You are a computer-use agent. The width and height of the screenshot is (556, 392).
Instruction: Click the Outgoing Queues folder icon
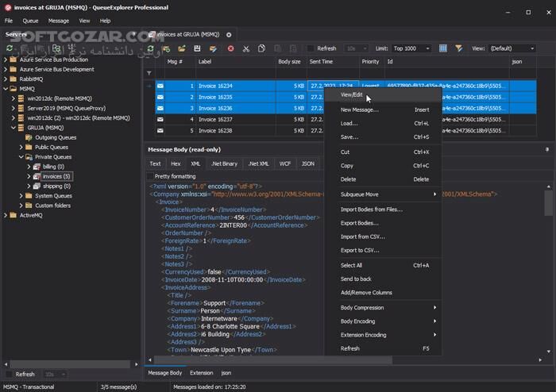tap(28, 137)
